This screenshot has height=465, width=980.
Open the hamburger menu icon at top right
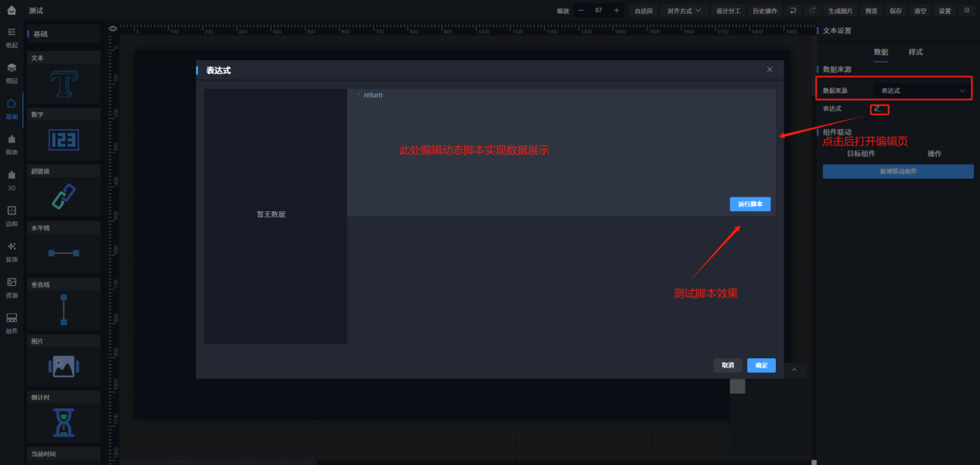click(967, 10)
